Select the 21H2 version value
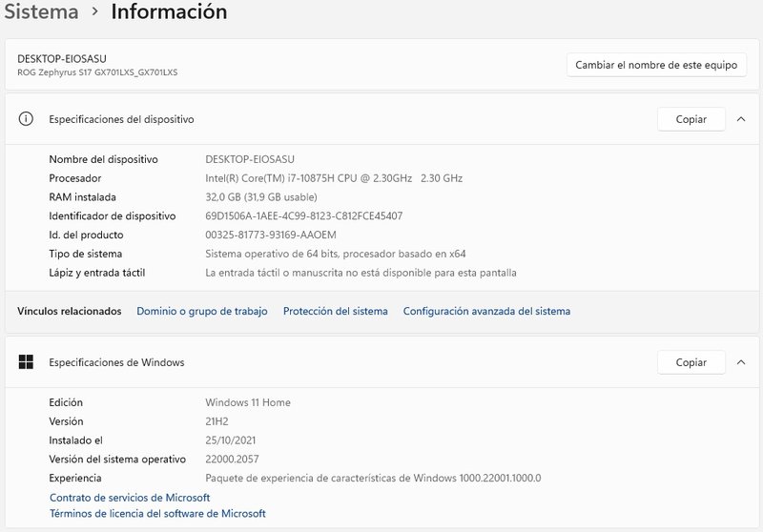 coord(217,421)
